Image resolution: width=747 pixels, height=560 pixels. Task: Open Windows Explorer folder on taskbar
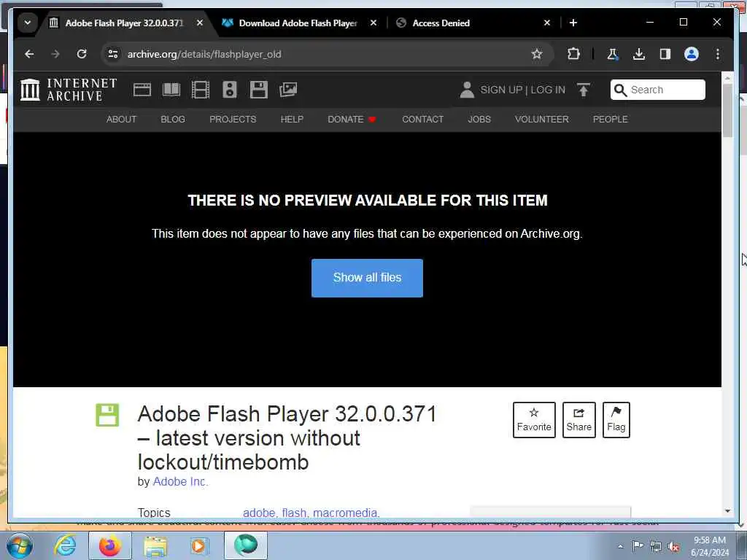(x=155, y=545)
